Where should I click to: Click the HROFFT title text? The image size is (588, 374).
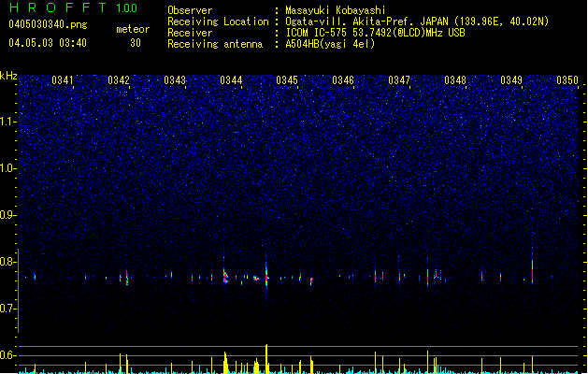pyautogui.click(x=58, y=7)
